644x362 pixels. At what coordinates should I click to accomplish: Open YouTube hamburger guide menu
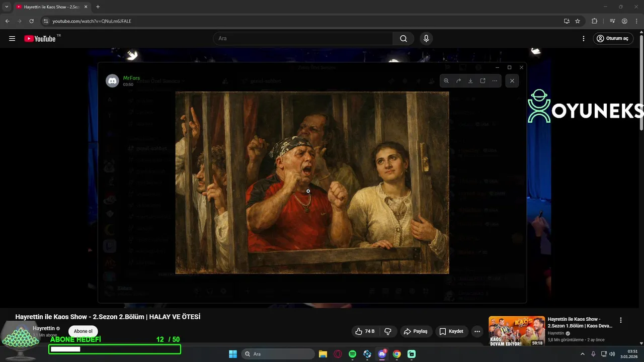tap(12, 39)
